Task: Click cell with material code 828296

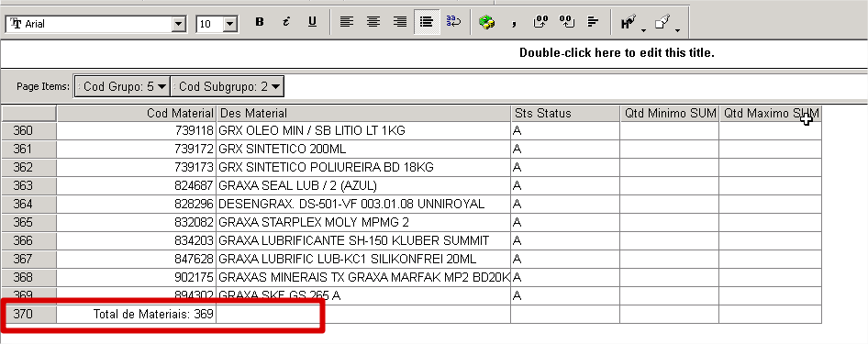Action: click(136, 204)
